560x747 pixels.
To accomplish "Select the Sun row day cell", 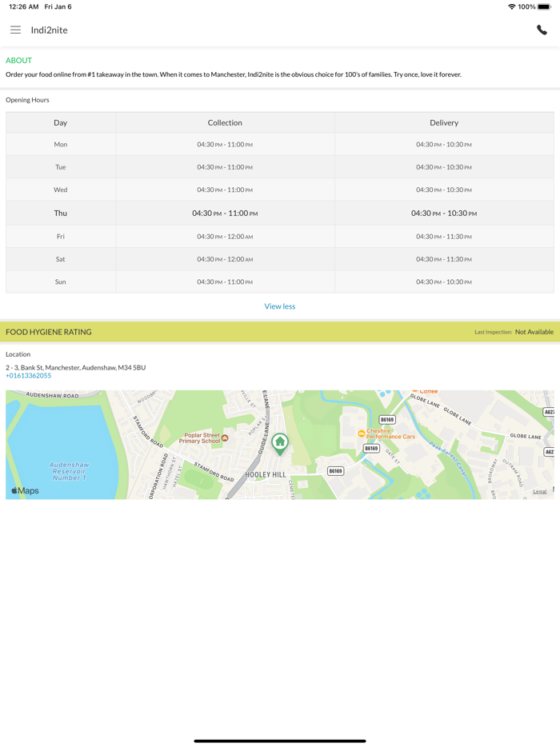I will 61,282.
